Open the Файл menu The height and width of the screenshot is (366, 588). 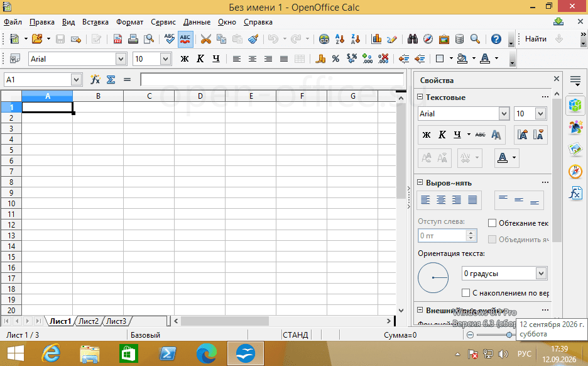coord(13,22)
